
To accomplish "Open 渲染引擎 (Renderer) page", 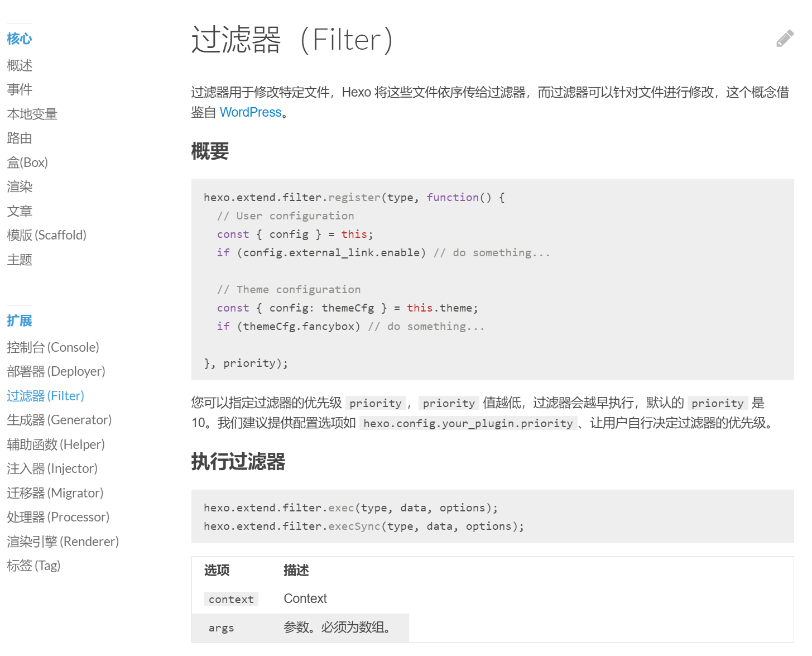I will pyautogui.click(x=63, y=542).
